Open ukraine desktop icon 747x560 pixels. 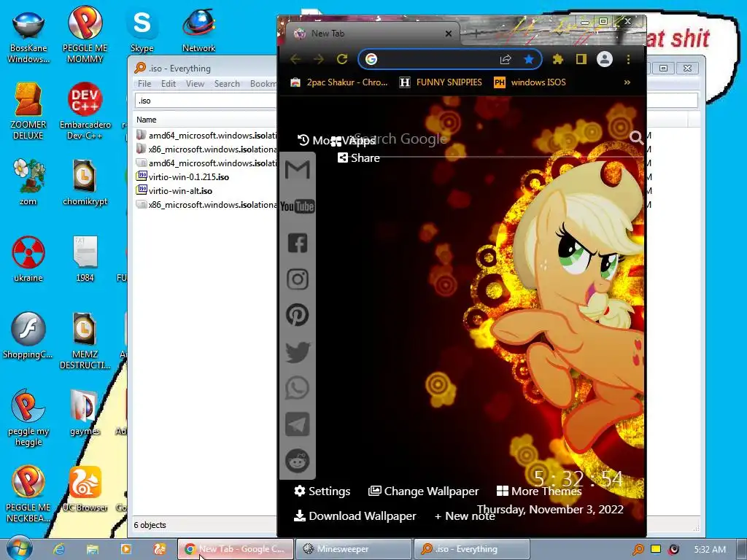(x=28, y=259)
